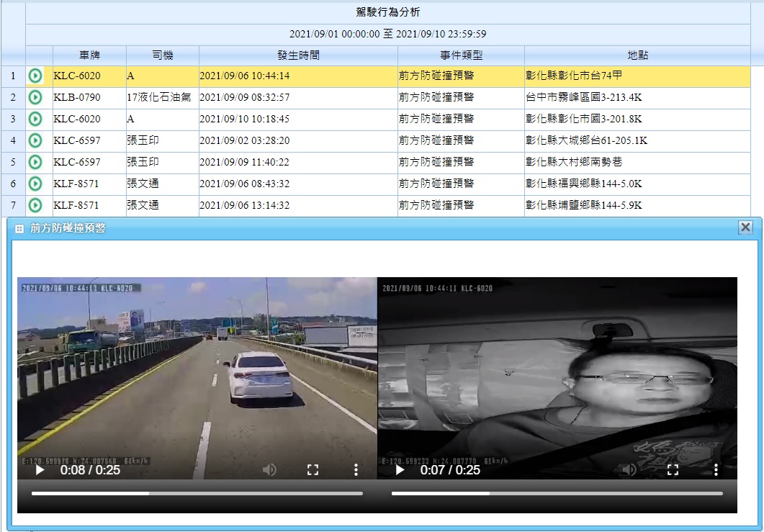Select location 彰化縣大城鄉台61-205.1K cell

637,141
